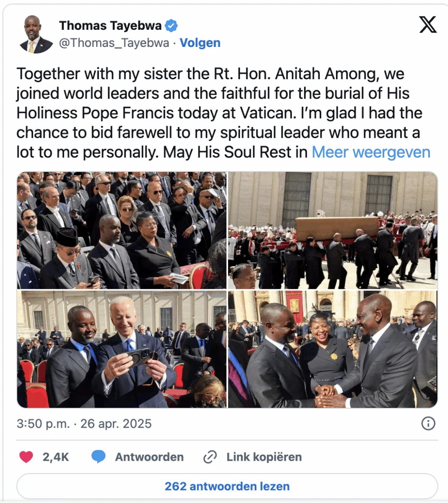The width and height of the screenshot is (448, 503).
Task: Click the blue reply speech bubble icon
Action: pyautogui.click(x=99, y=457)
